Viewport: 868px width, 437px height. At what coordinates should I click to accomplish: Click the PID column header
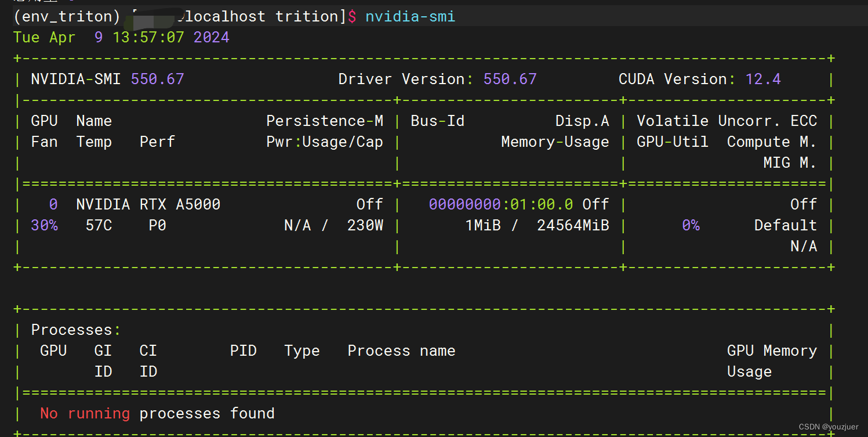click(244, 351)
